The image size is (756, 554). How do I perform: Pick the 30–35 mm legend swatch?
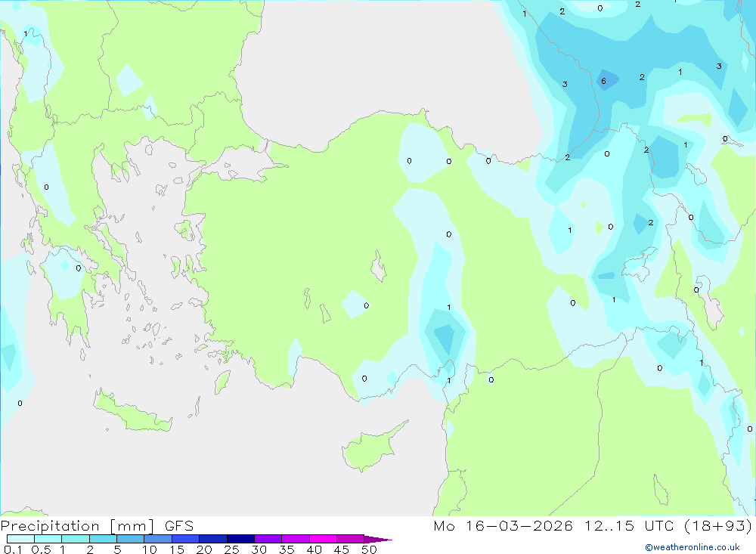pos(268,539)
